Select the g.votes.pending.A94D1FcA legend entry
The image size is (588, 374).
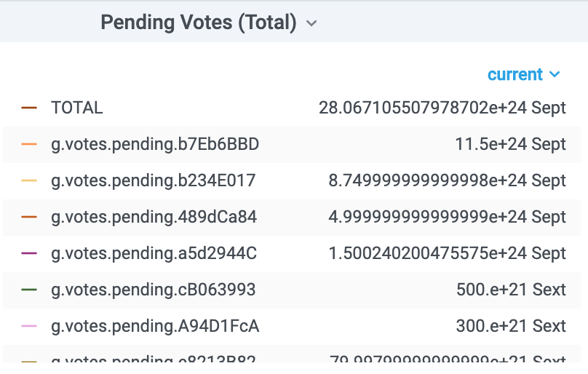pos(155,327)
